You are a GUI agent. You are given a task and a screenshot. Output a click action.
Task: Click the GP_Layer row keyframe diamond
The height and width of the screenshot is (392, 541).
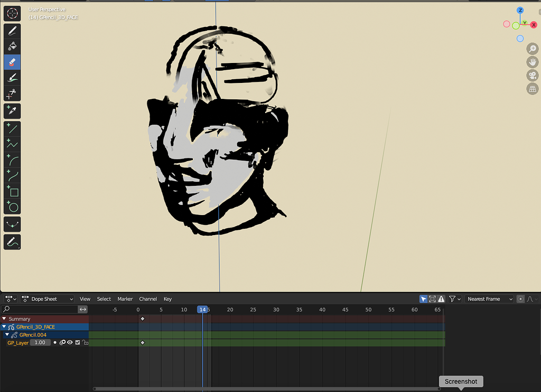coord(143,343)
